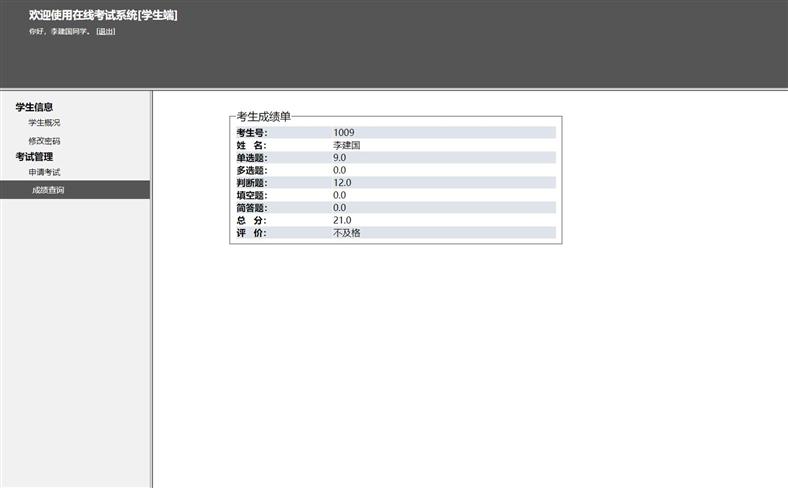Click the 姓名 value 李建国
The image size is (788, 488).
[x=347, y=145]
